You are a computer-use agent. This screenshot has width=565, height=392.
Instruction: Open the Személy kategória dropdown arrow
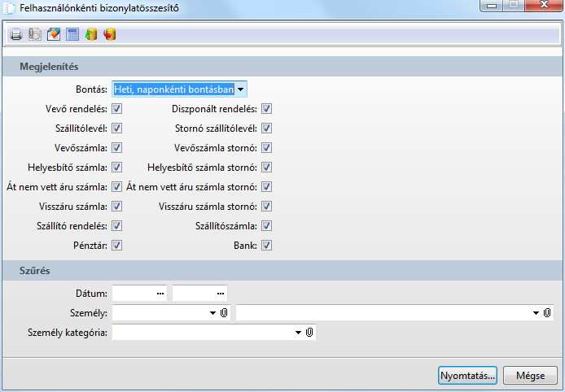(298, 333)
